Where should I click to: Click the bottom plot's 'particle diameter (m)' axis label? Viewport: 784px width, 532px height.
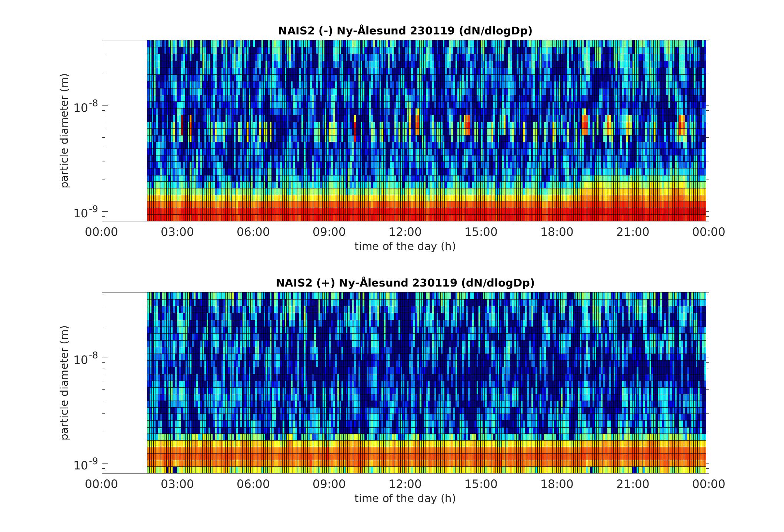(x=65, y=383)
